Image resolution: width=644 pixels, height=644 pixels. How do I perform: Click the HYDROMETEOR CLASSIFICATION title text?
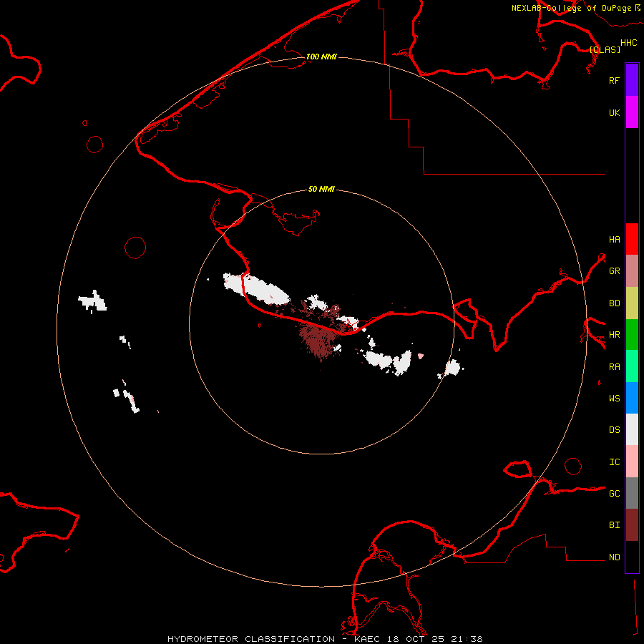pos(251,639)
